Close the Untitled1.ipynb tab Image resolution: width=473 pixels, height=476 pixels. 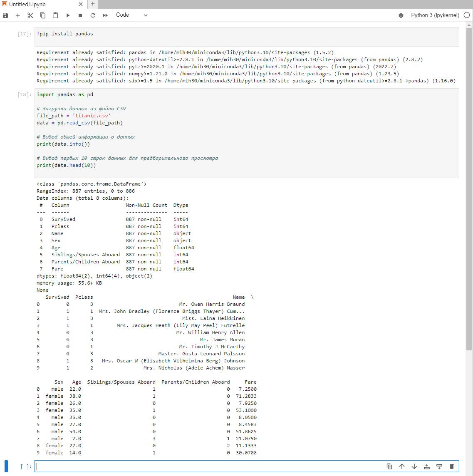pyautogui.click(x=81, y=4)
